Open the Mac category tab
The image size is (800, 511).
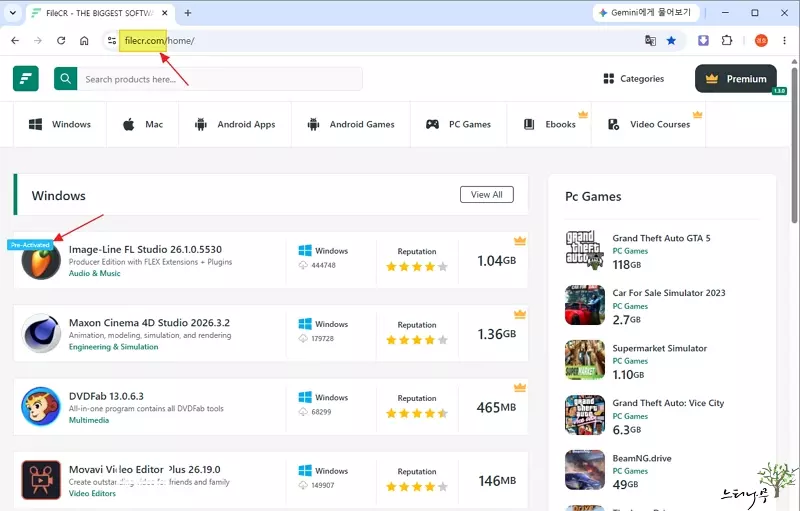tap(143, 124)
